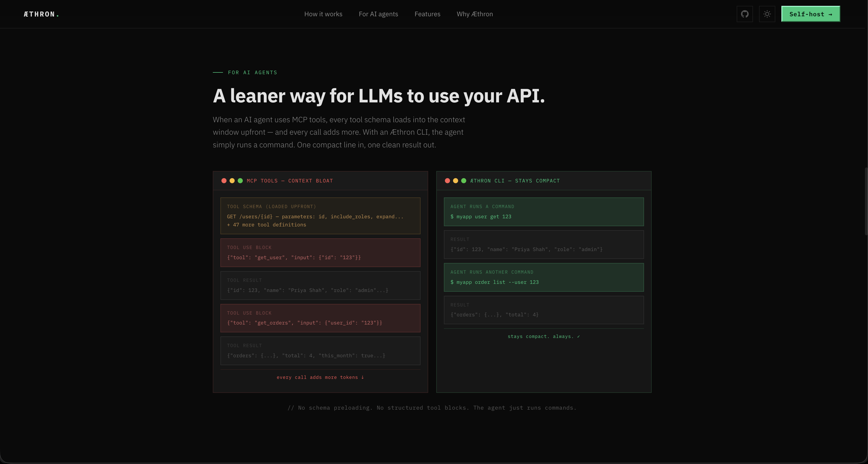Click the 'TOOL SCHEMA (LOADED UPFRONT)' label

click(271, 206)
